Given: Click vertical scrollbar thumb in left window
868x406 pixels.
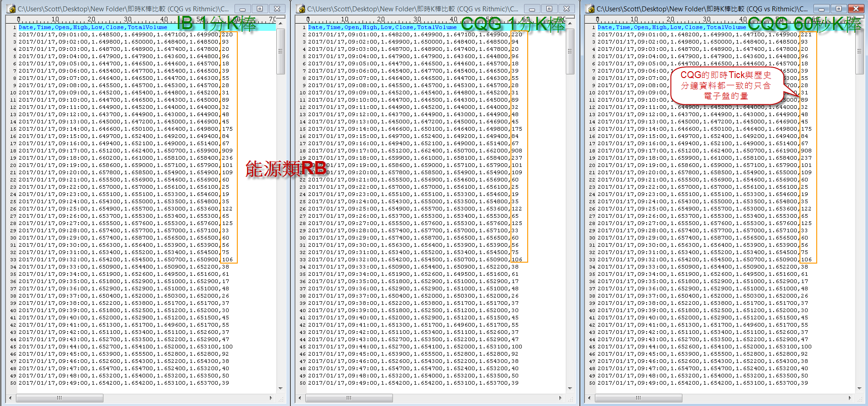Looking at the screenshot, I should 280,51.
